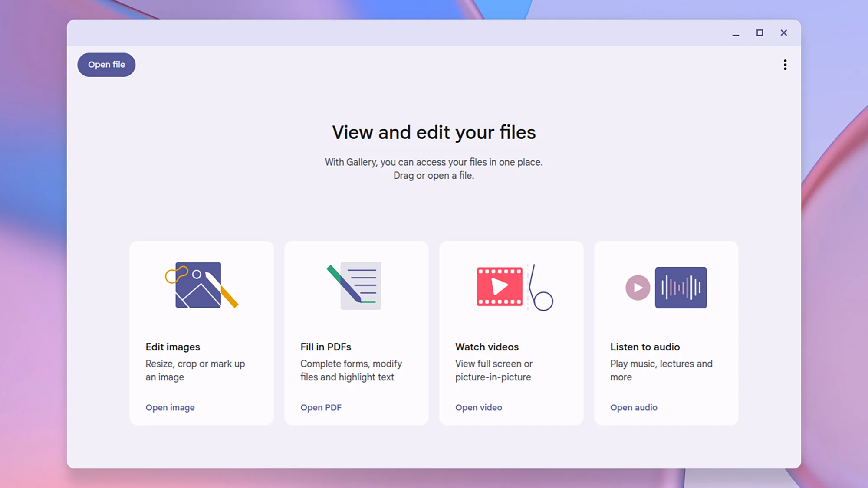The height and width of the screenshot is (488, 868).
Task: Click the Edit images illustration icon
Action: coord(201,285)
